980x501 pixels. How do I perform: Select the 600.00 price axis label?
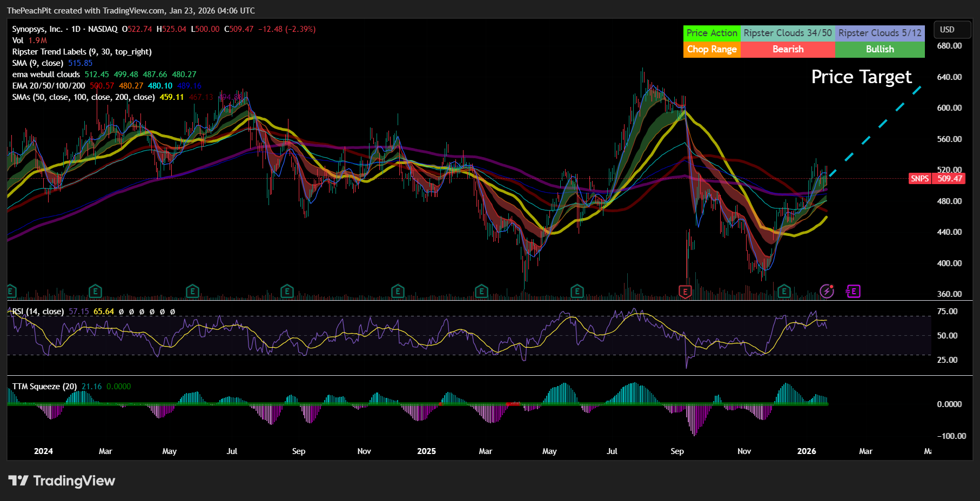coord(949,108)
